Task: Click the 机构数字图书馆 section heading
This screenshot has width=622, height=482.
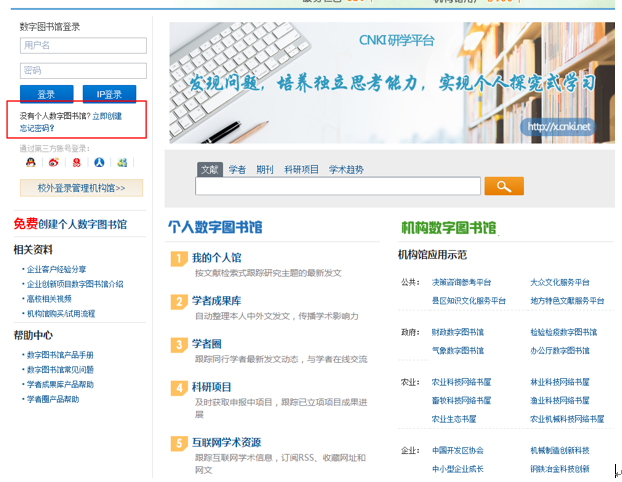Action: (449, 228)
